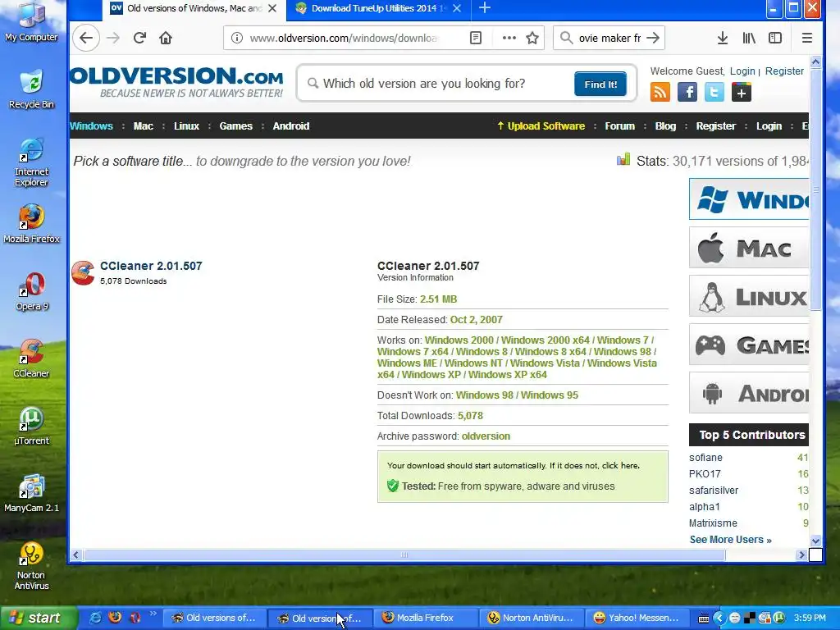Image resolution: width=840 pixels, height=630 pixels.
Task: Open the Facebook icon on OldVersion
Action: click(x=687, y=92)
